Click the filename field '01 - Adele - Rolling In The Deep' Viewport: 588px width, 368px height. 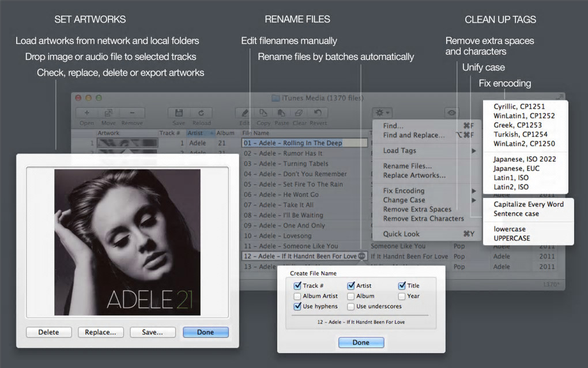point(304,143)
